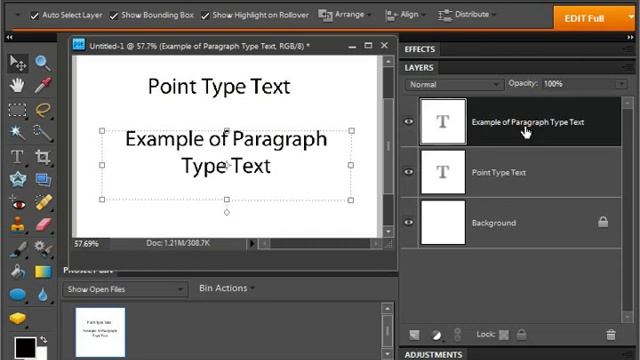This screenshot has width=640, height=360.
Task: Create new layer via Layers panel icon
Action: point(414,335)
